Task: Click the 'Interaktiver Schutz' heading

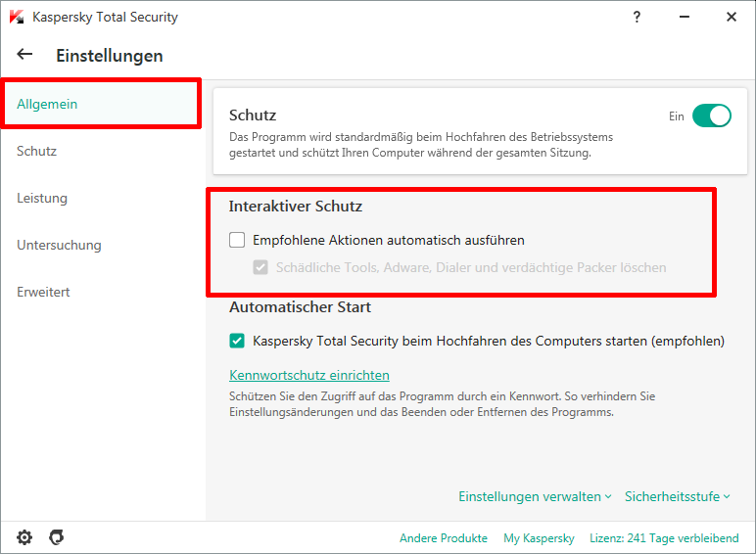Action: (x=296, y=207)
